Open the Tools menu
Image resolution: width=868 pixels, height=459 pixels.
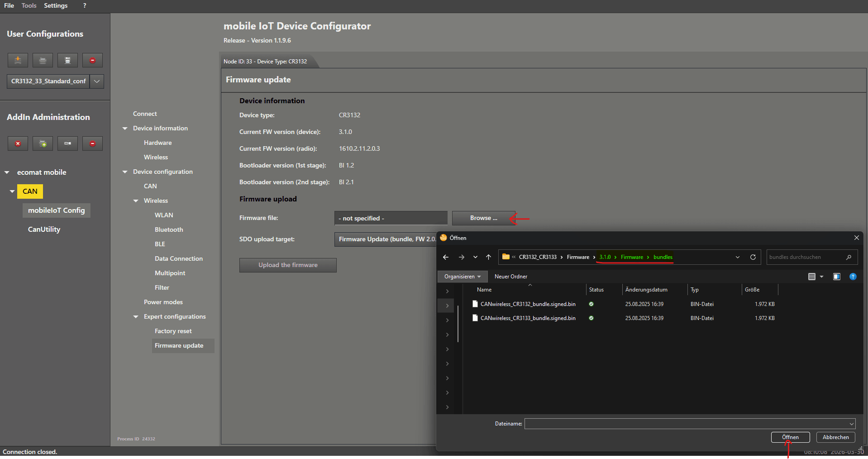[x=29, y=5]
